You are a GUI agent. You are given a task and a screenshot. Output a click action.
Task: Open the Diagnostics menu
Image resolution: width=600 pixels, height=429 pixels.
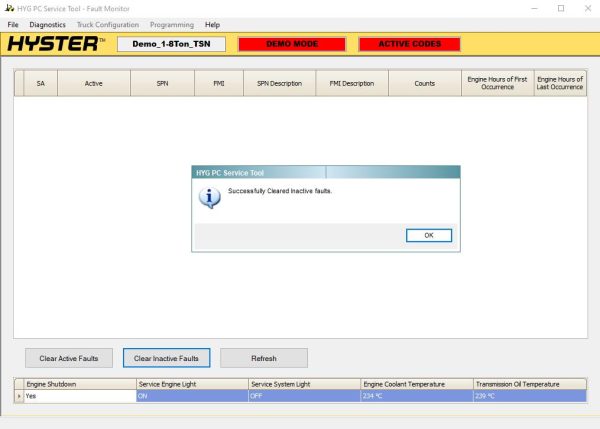tap(47, 24)
